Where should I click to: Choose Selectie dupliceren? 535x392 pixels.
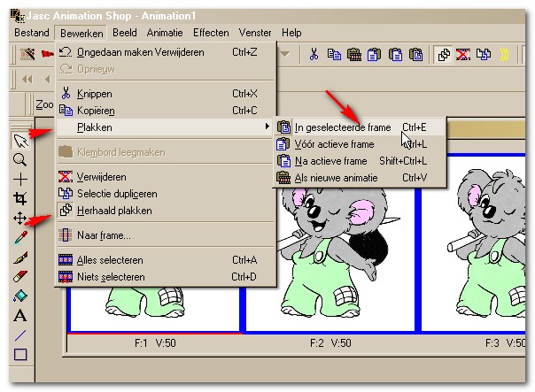[x=166, y=194]
